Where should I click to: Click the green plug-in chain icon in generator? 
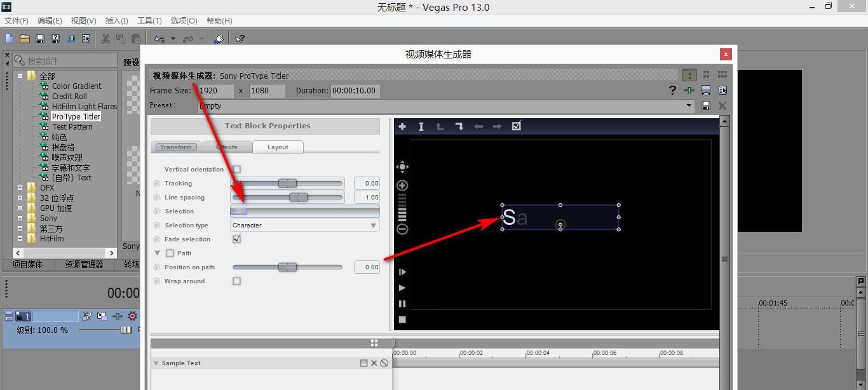click(x=689, y=90)
